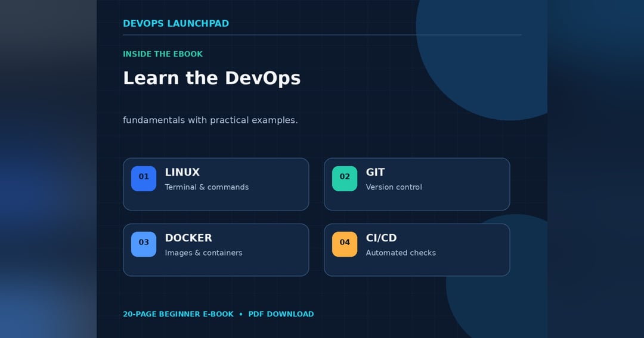Click the Version control subtitle

(x=394, y=187)
